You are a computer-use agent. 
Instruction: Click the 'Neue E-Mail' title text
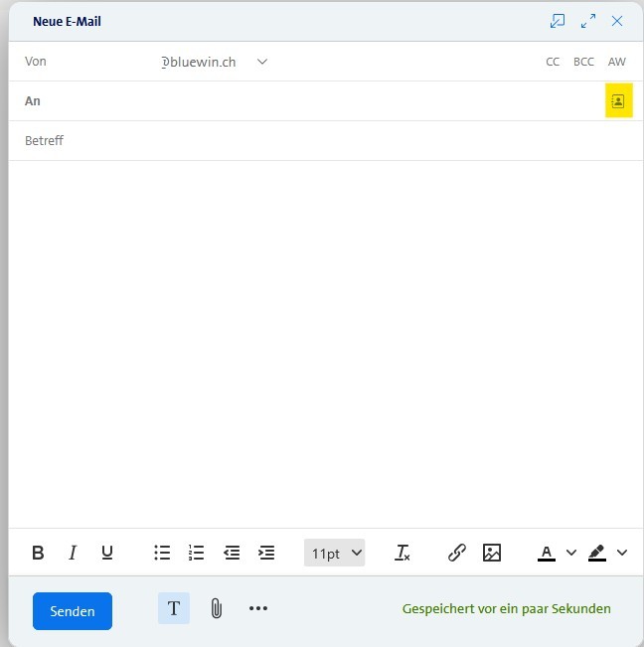coord(67,22)
